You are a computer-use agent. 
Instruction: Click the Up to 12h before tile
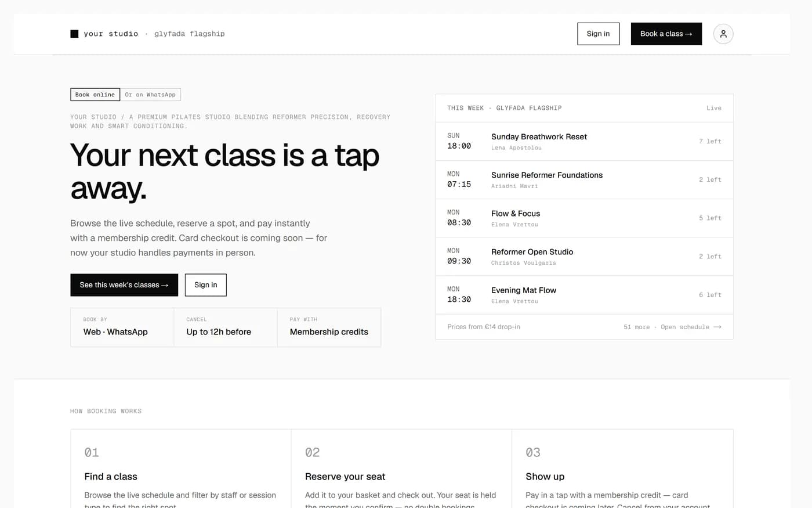225,327
